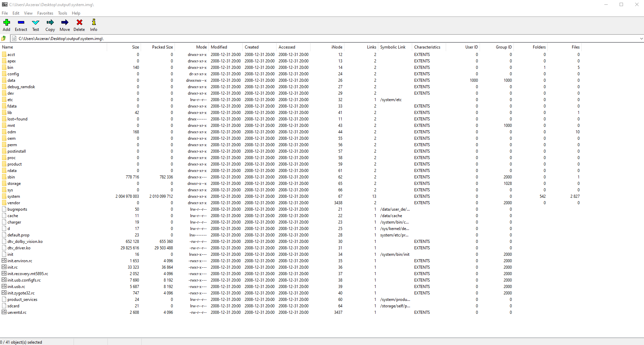The image size is (644, 345).
Task: Click the Move toolbar icon
Action: [x=65, y=22]
